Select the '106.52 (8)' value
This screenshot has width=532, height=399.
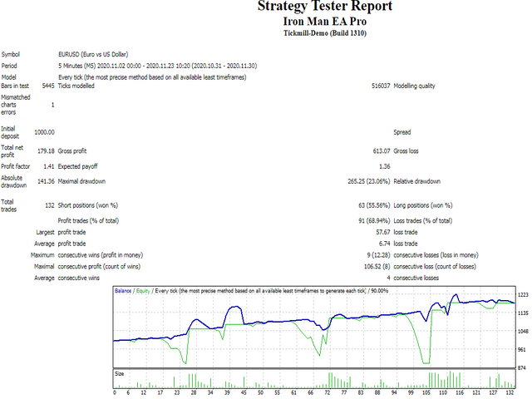coord(377,267)
